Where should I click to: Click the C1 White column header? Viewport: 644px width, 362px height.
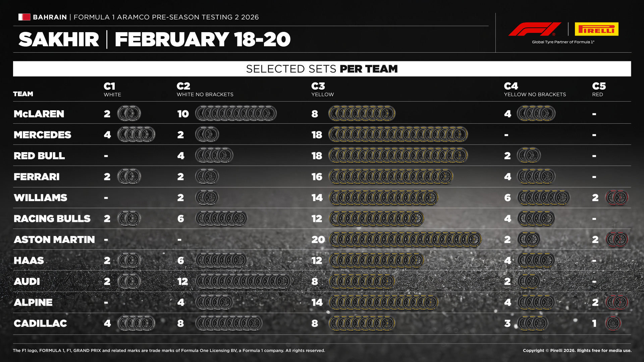pyautogui.click(x=112, y=90)
